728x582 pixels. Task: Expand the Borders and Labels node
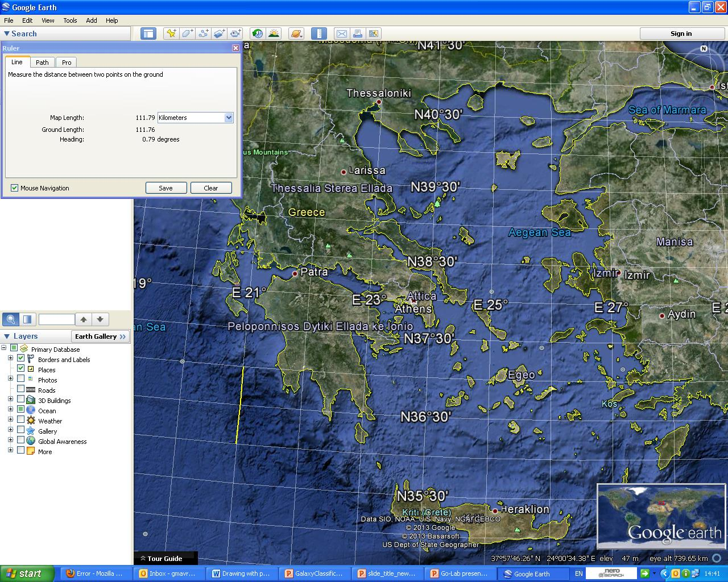point(10,358)
